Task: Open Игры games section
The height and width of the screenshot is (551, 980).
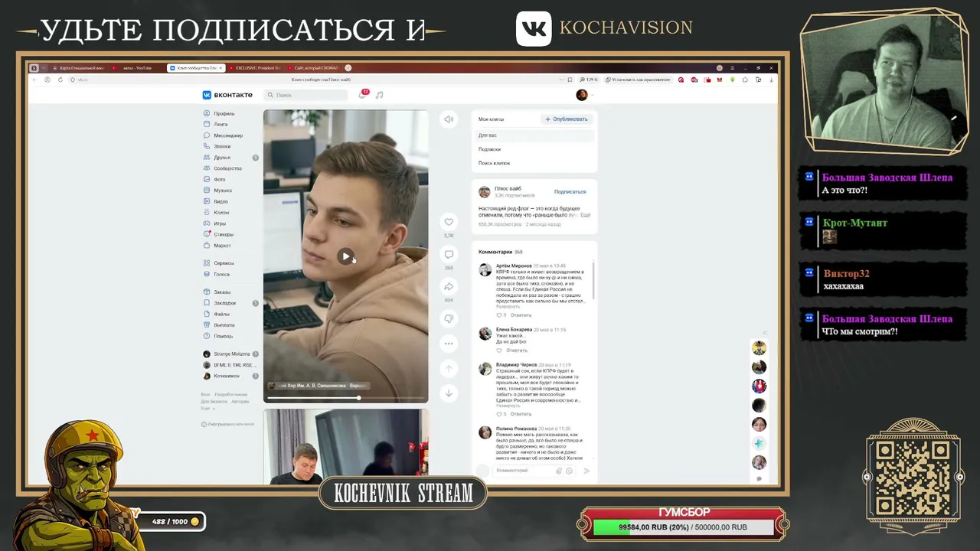Action: [x=220, y=223]
